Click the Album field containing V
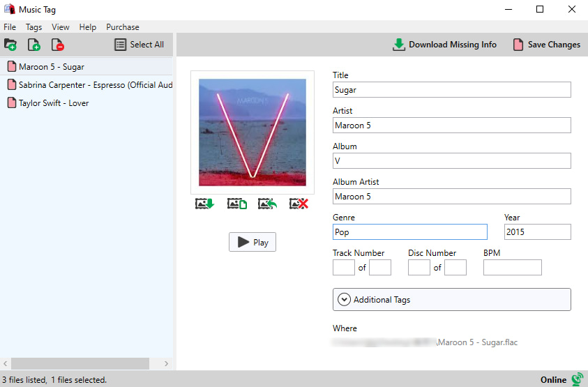The width and height of the screenshot is (588, 387). tap(452, 161)
